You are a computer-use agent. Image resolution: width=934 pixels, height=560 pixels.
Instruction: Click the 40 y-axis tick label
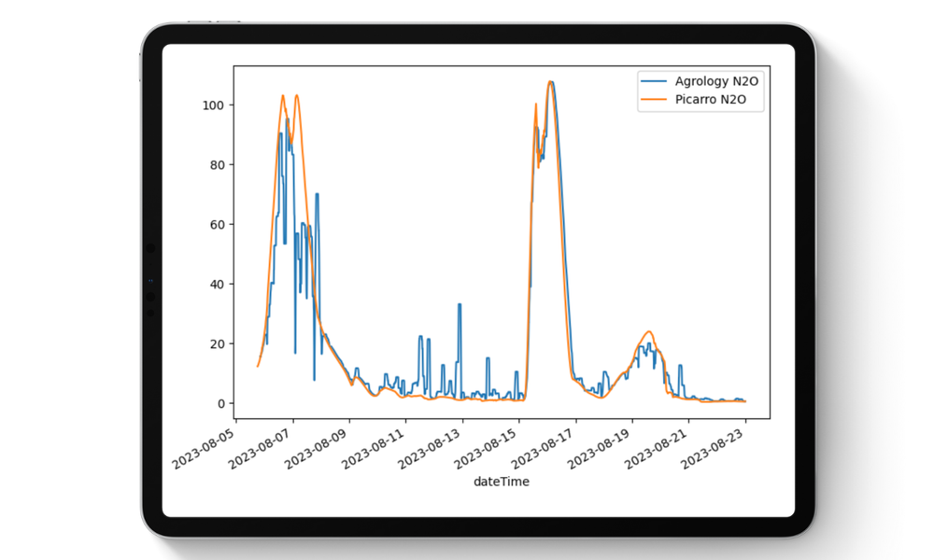click(x=217, y=285)
